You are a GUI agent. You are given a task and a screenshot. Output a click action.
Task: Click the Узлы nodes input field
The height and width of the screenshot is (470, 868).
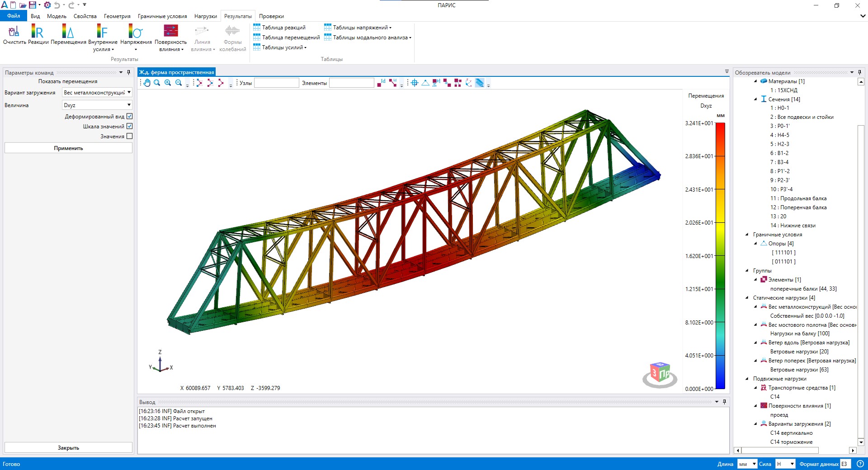[x=276, y=83]
